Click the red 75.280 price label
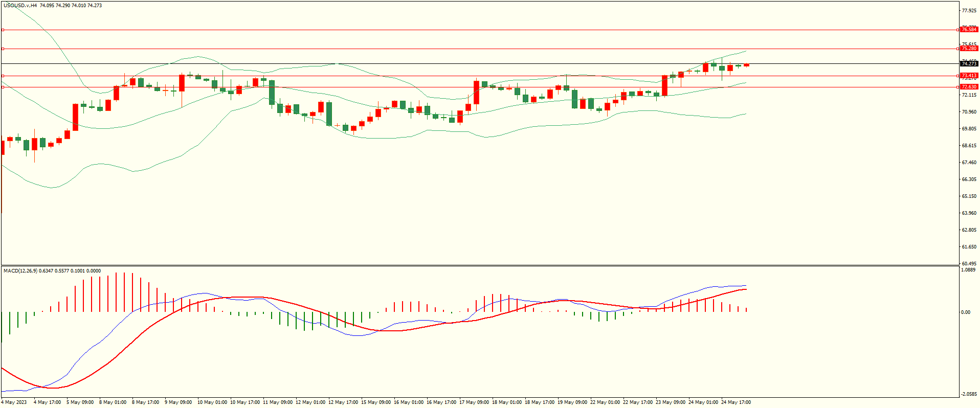Screen dimensions: 980x408 pyautogui.click(x=969, y=49)
